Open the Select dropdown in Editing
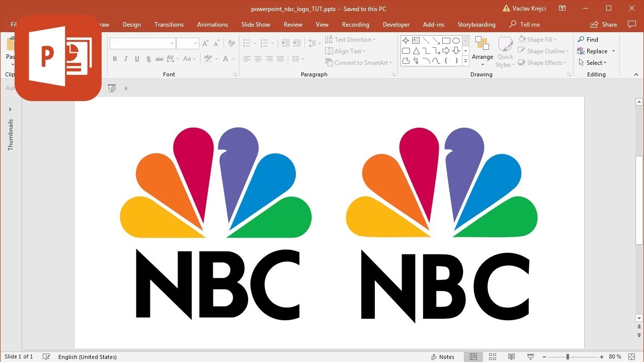This screenshot has height=362, width=644. coord(592,62)
